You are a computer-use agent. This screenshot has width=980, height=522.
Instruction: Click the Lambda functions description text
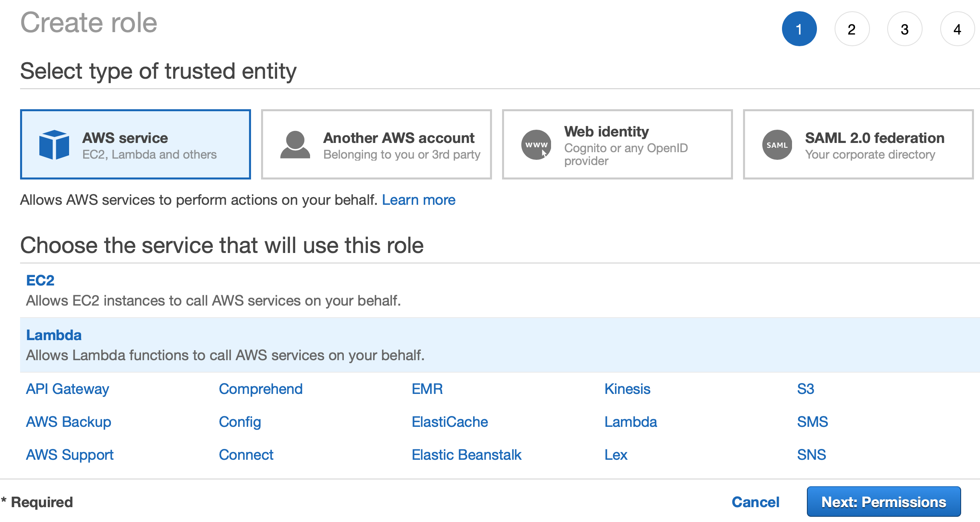pos(225,355)
